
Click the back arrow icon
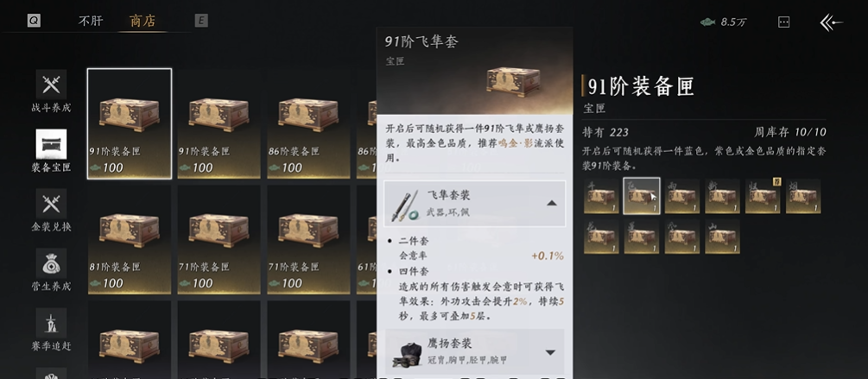831,22
